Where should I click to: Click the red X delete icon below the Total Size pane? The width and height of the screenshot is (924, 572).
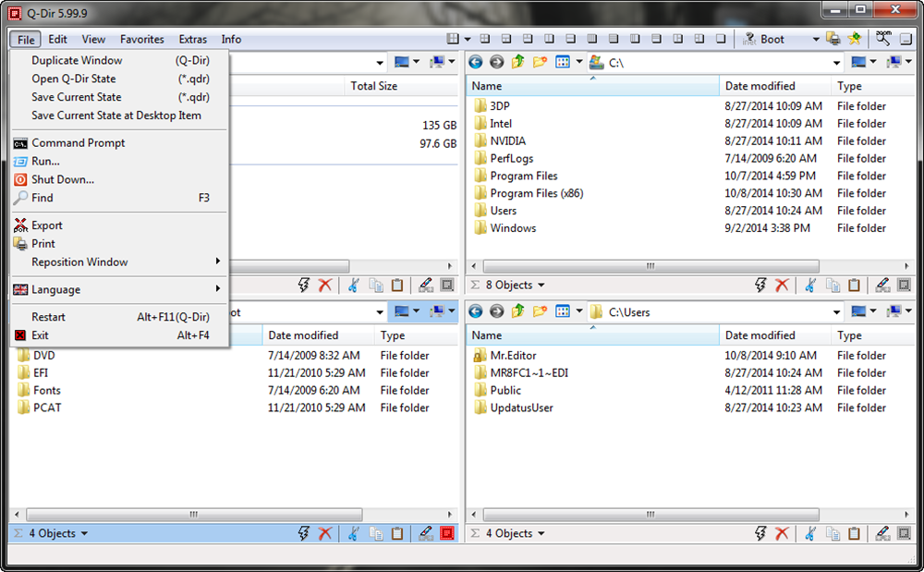pyautogui.click(x=324, y=286)
